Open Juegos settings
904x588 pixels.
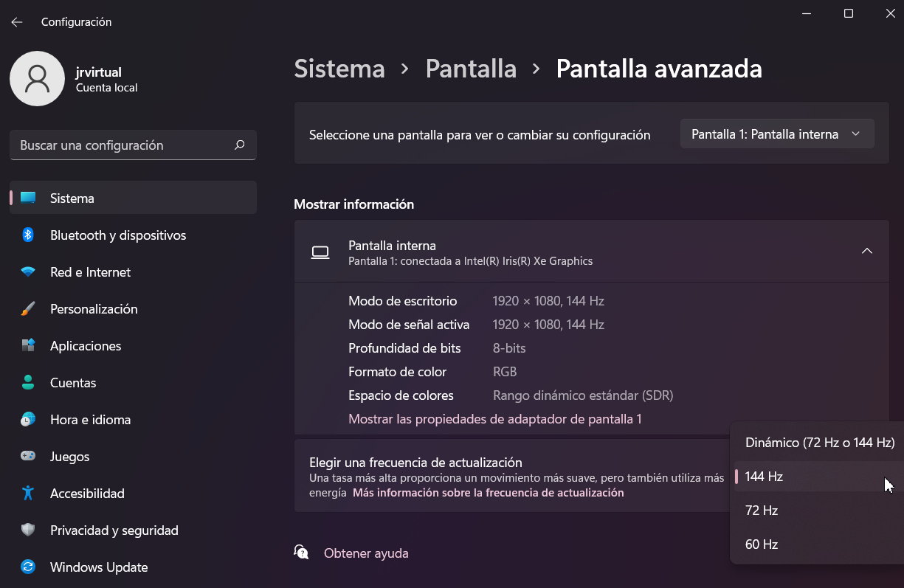tap(70, 456)
